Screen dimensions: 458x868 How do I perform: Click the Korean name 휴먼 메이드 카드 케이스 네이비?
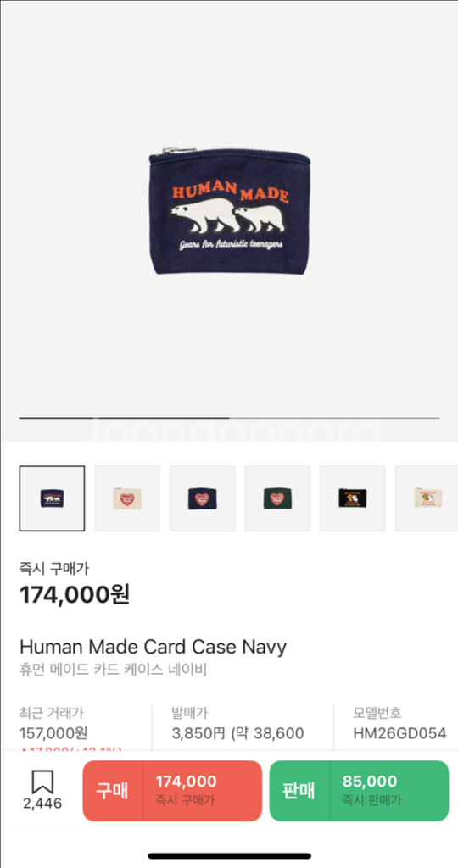point(113,670)
